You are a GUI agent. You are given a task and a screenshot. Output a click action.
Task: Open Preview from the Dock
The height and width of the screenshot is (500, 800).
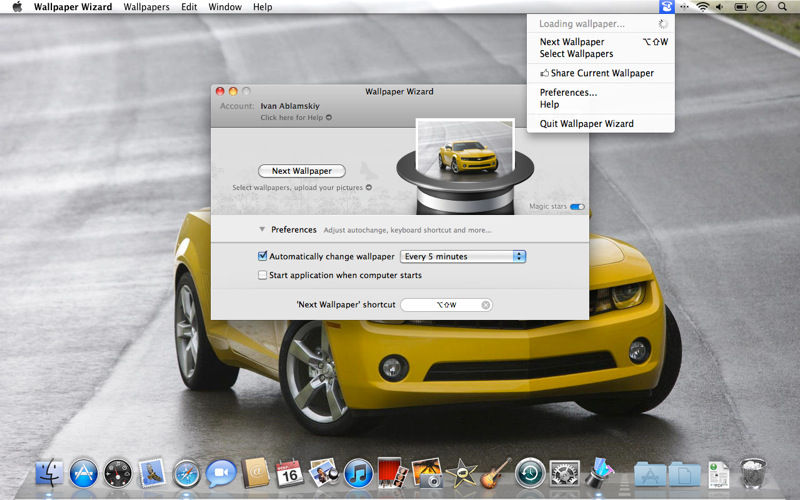(x=323, y=472)
